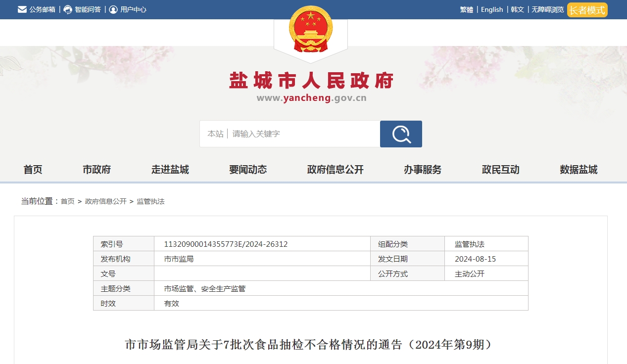Go to 政府信息公开 in breadcrumb
Screen dimensions: 627x364
click(106, 201)
